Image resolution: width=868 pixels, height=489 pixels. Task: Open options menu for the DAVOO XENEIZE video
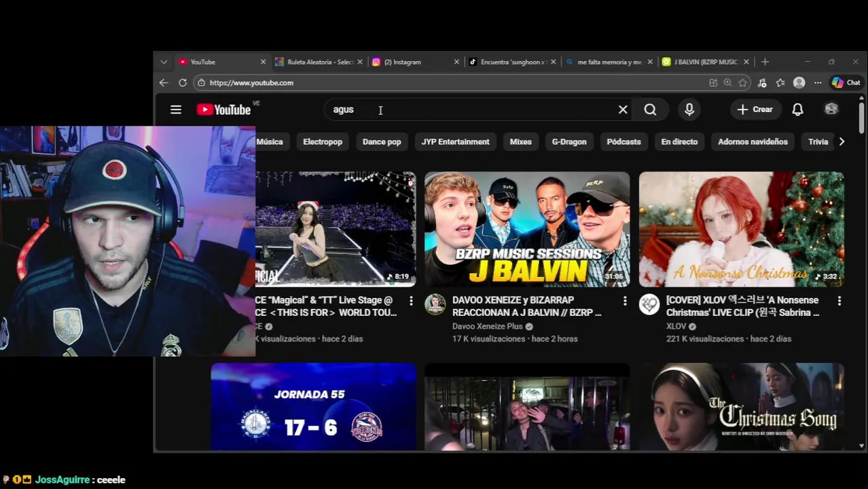coord(625,300)
